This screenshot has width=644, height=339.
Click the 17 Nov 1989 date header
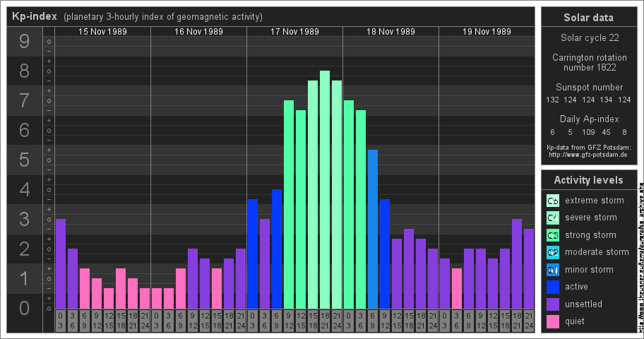coord(294,32)
